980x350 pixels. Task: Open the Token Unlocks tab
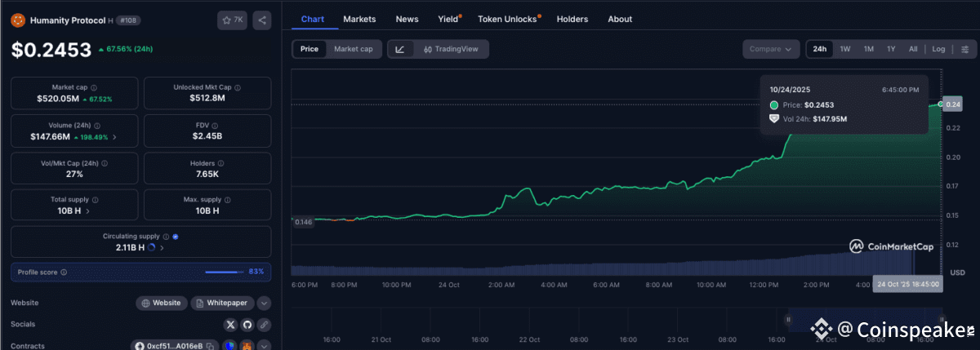pos(508,19)
